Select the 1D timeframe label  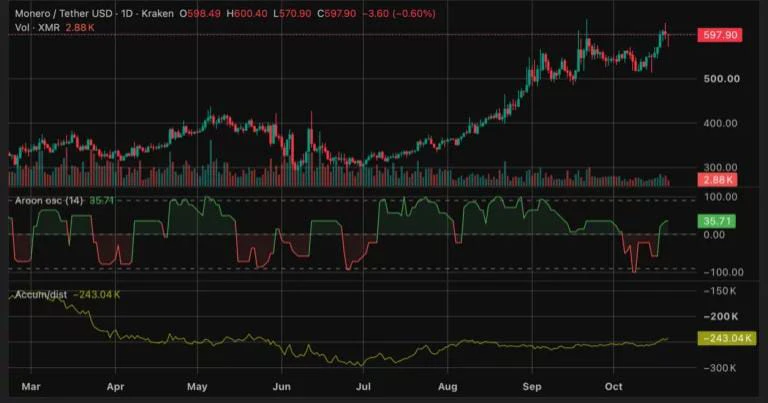[127, 14]
